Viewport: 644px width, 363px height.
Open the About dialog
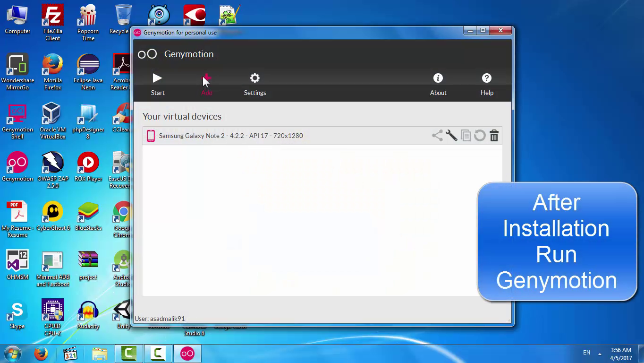[x=438, y=85]
